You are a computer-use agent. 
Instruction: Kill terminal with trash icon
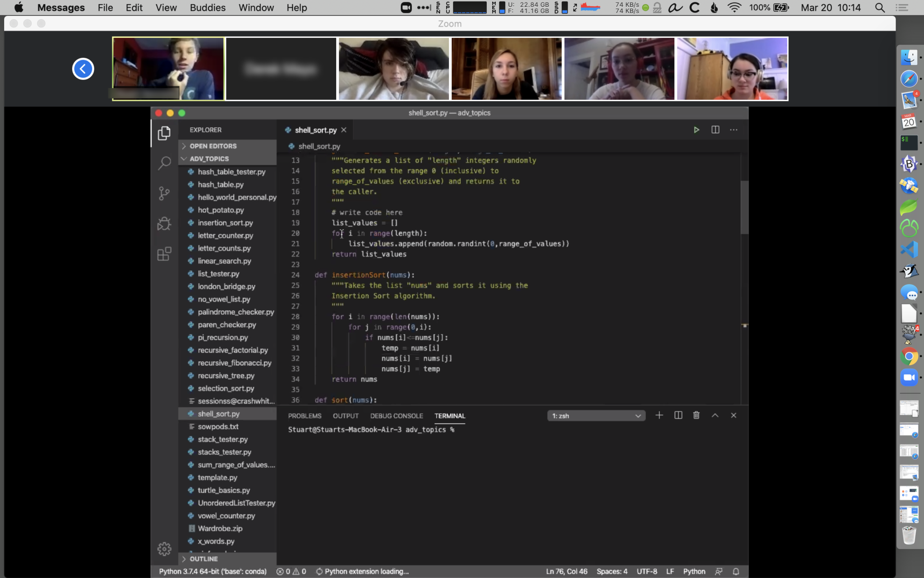click(x=696, y=415)
